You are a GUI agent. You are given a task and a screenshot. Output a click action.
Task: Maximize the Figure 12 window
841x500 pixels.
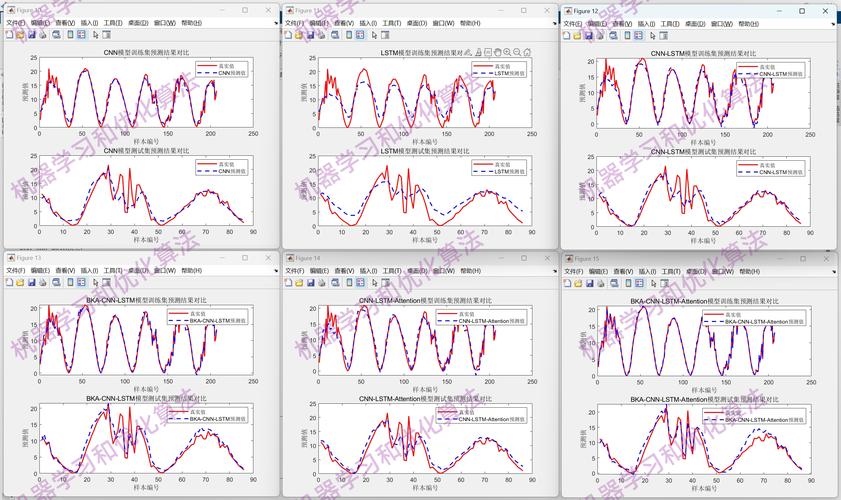pyautogui.click(x=801, y=11)
